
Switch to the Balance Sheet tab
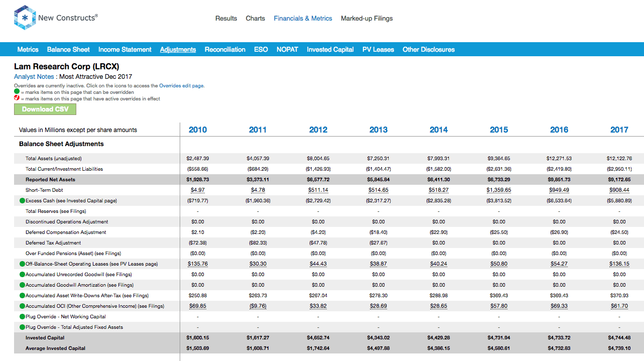tap(68, 49)
